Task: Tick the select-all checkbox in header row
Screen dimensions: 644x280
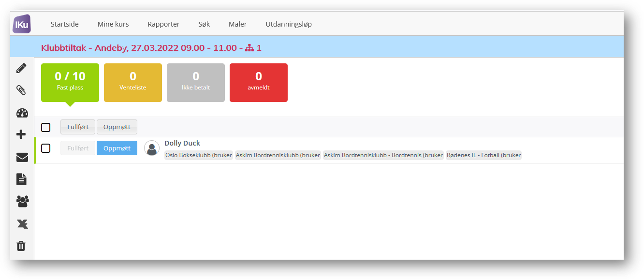Action: [x=45, y=127]
